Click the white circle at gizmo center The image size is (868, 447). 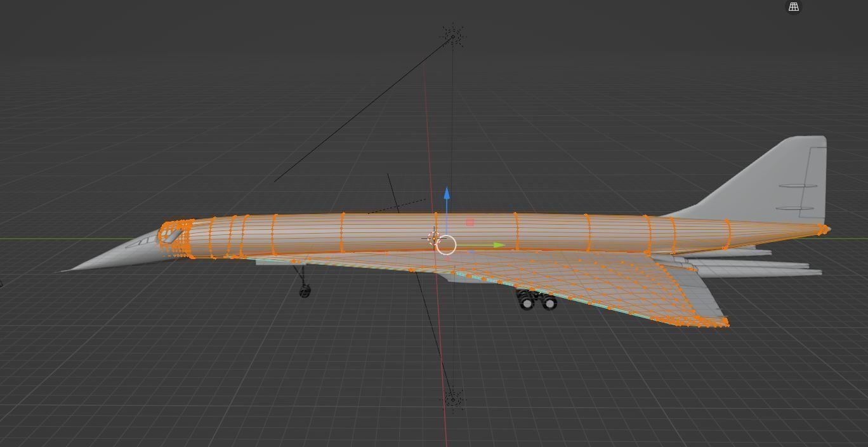[446, 245]
